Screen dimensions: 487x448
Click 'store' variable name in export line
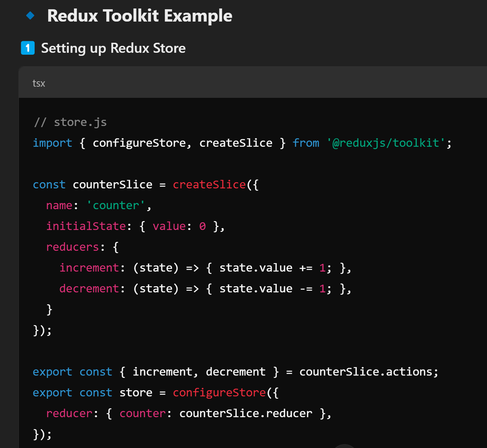[136, 393]
